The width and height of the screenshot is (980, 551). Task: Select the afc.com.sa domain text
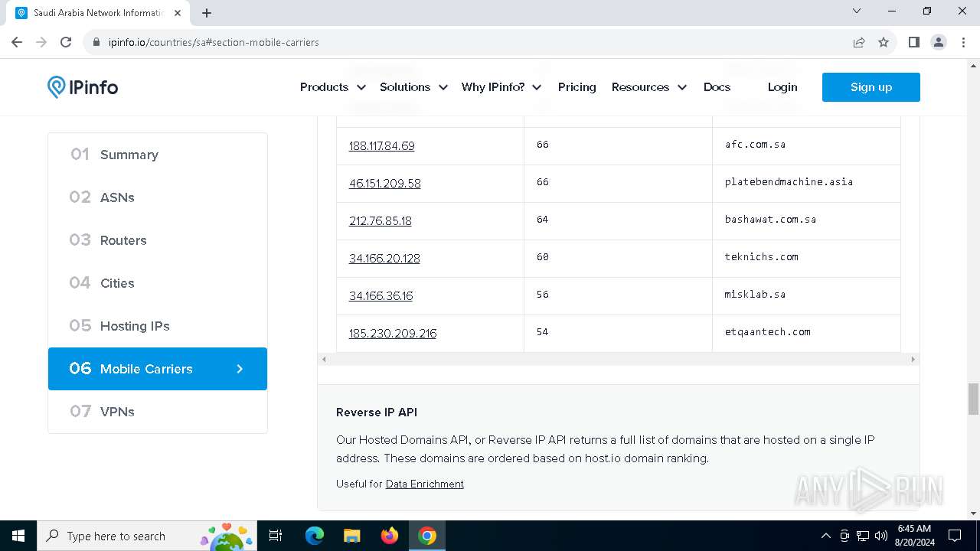coord(755,144)
